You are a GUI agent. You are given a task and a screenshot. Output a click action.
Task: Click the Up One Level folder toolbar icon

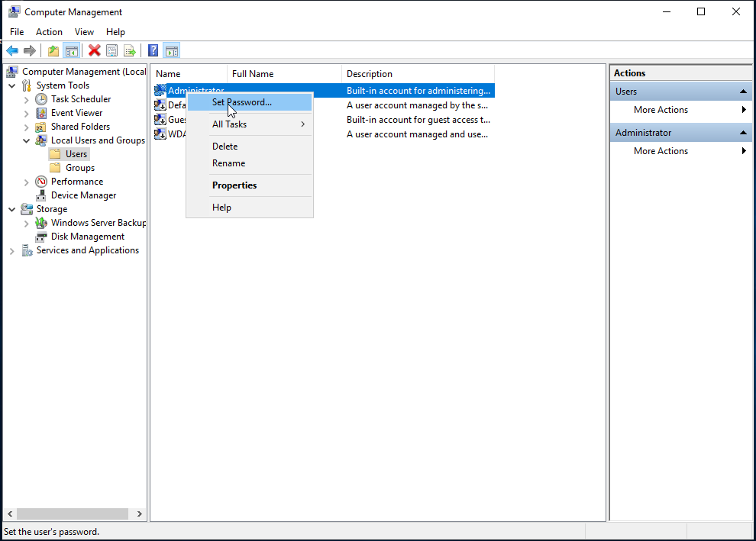coord(53,50)
